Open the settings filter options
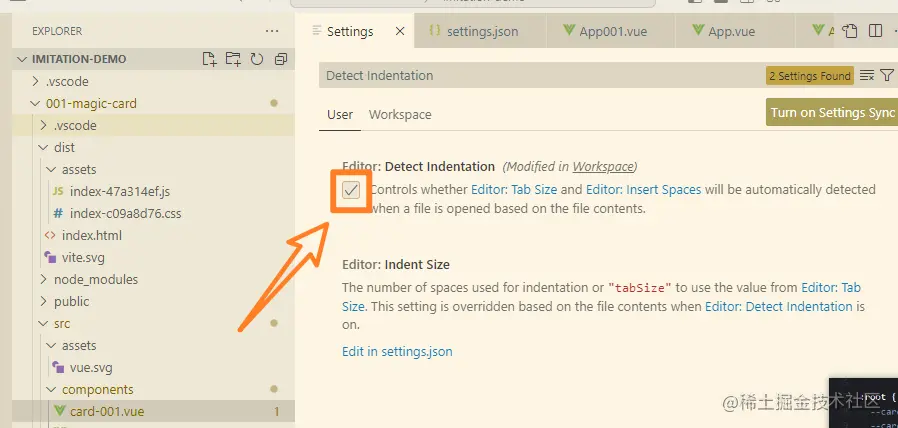This screenshot has height=428, width=898. click(x=887, y=75)
